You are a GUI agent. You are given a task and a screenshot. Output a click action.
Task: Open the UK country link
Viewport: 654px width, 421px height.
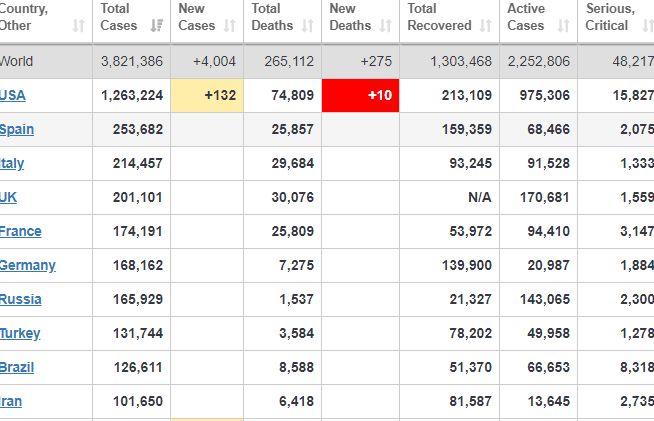(x=9, y=197)
